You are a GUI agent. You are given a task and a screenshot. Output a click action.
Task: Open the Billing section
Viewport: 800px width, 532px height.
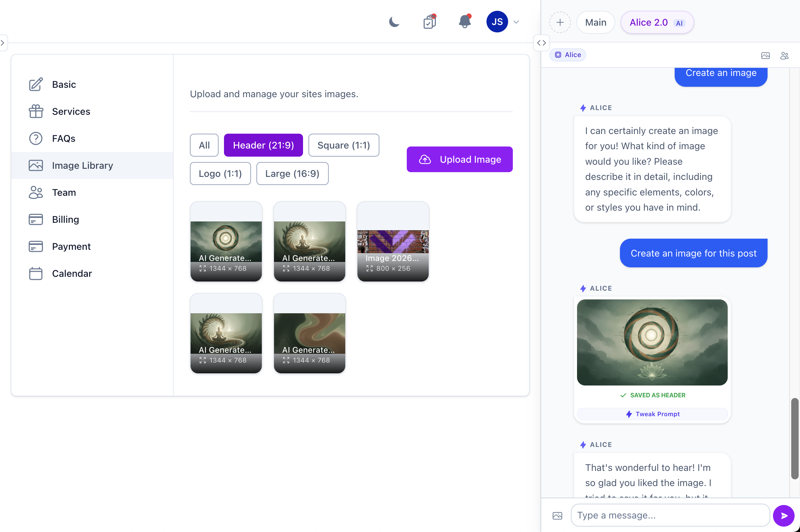click(92, 219)
